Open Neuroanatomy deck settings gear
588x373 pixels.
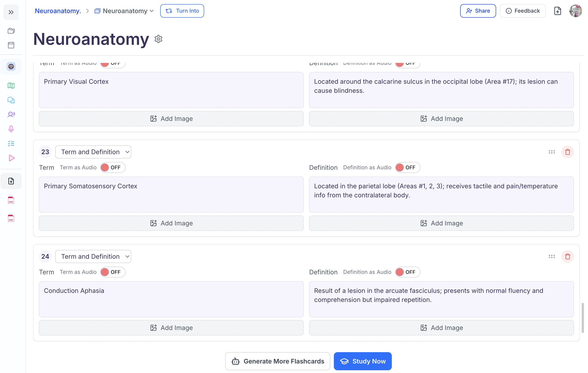(158, 39)
